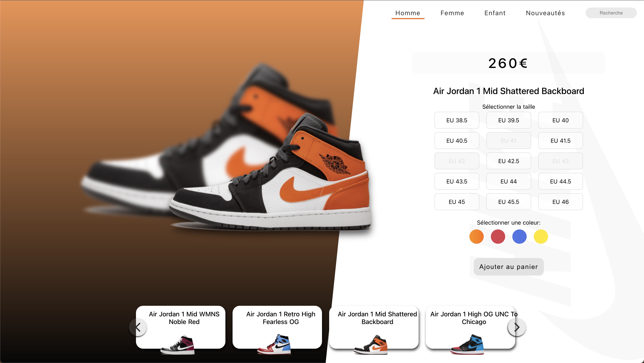
Task: Click the previous carousel arrow
Action: tap(138, 327)
